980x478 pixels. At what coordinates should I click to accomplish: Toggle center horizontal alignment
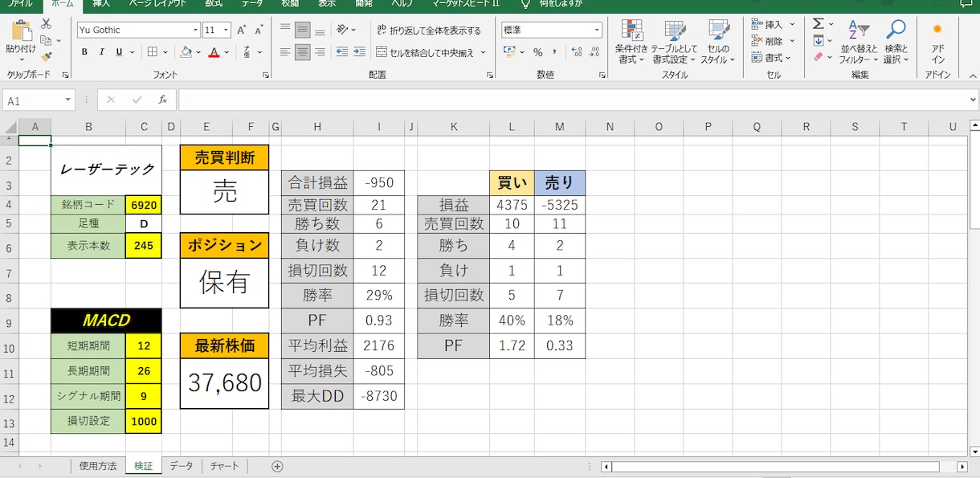(x=303, y=52)
